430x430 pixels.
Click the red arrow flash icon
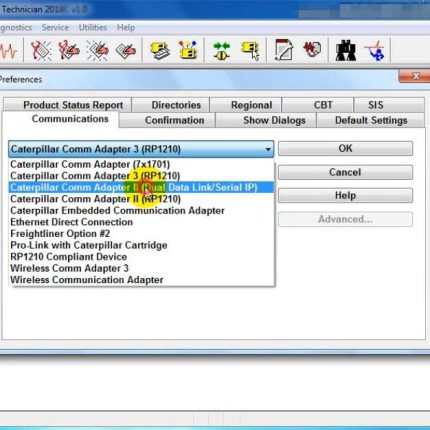[x=312, y=50]
